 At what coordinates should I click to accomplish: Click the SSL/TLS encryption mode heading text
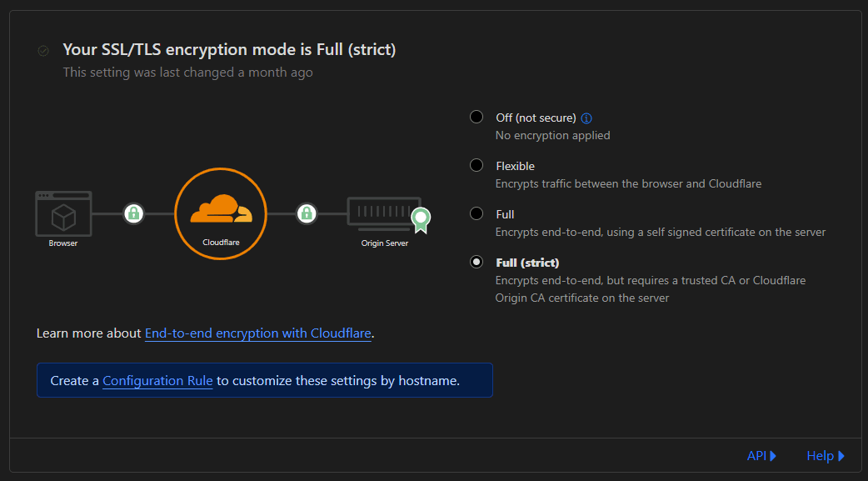point(229,50)
